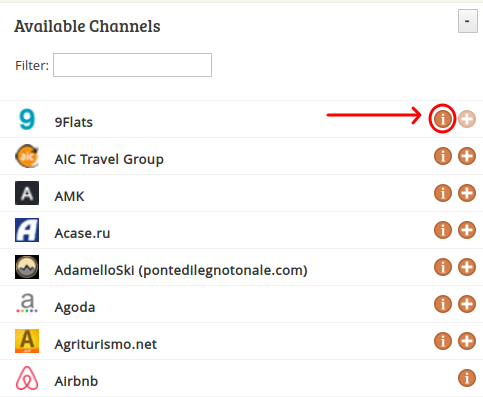This screenshot has width=483, height=397.
Task: Add the AMK channel
Action: (x=467, y=193)
